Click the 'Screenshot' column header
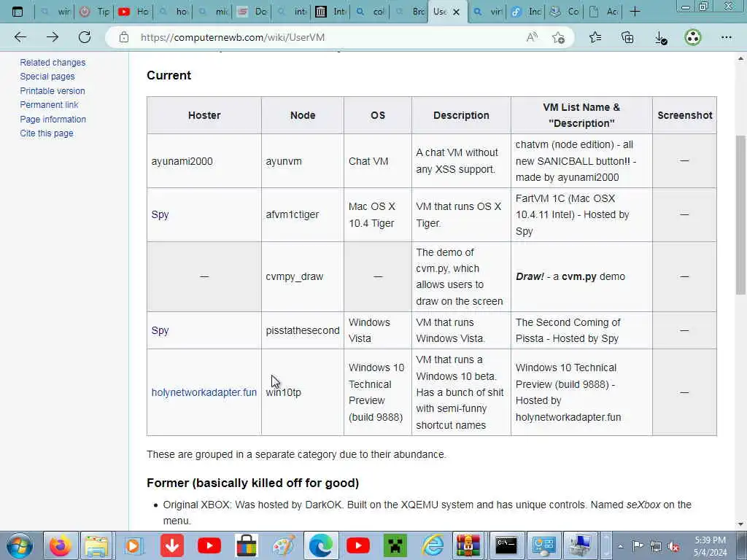Image resolution: width=747 pixels, height=560 pixels. click(x=684, y=115)
